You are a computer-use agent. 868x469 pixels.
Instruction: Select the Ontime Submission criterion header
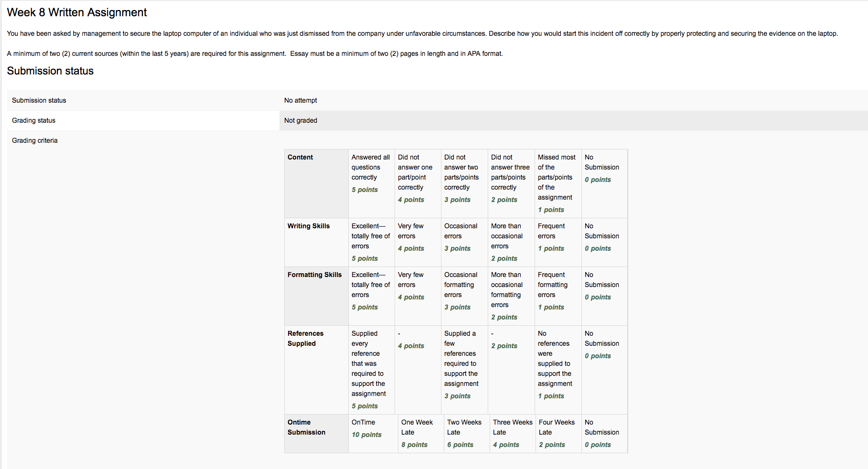tap(316, 434)
